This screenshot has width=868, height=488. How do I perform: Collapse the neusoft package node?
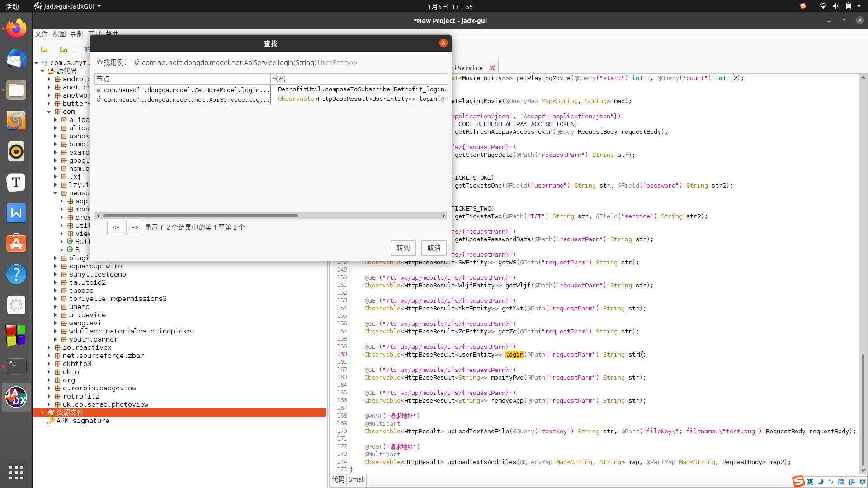click(x=55, y=193)
